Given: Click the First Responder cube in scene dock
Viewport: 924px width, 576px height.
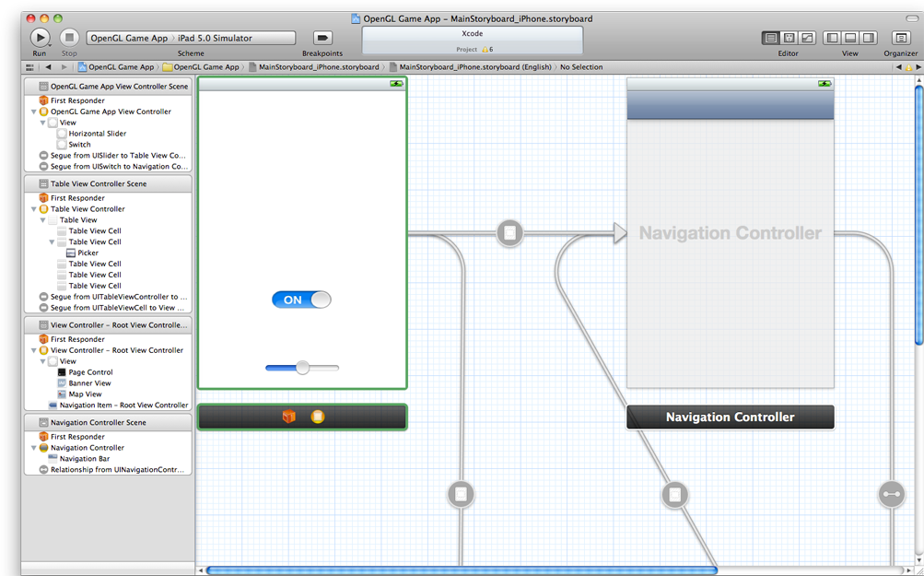Looking at the screenshot, I should click(288, 417).
